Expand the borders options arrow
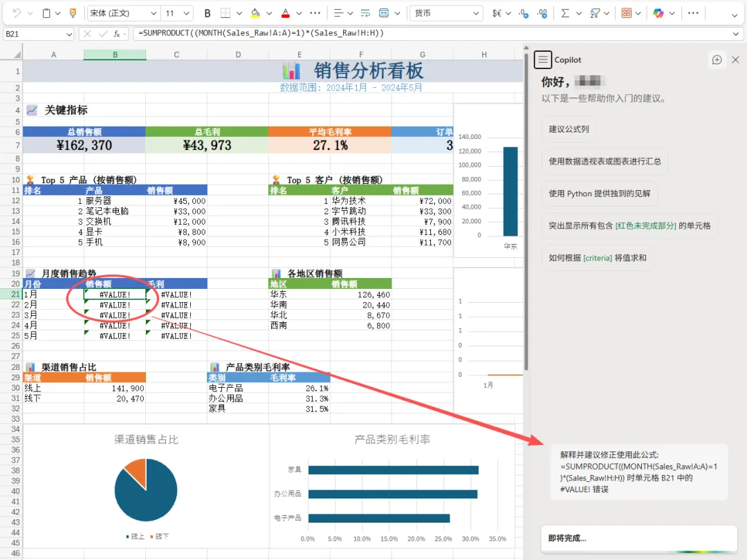 point(239,13)
